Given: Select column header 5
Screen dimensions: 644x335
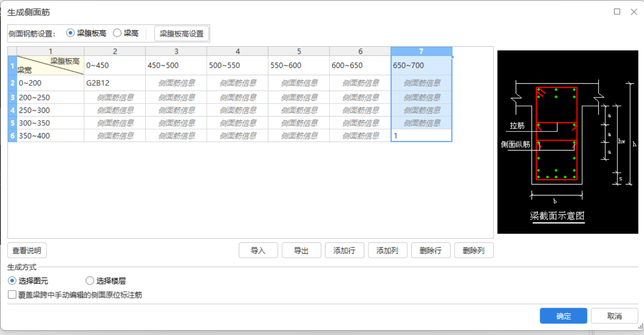Looking at the screenshot, I should coord(299,51).
